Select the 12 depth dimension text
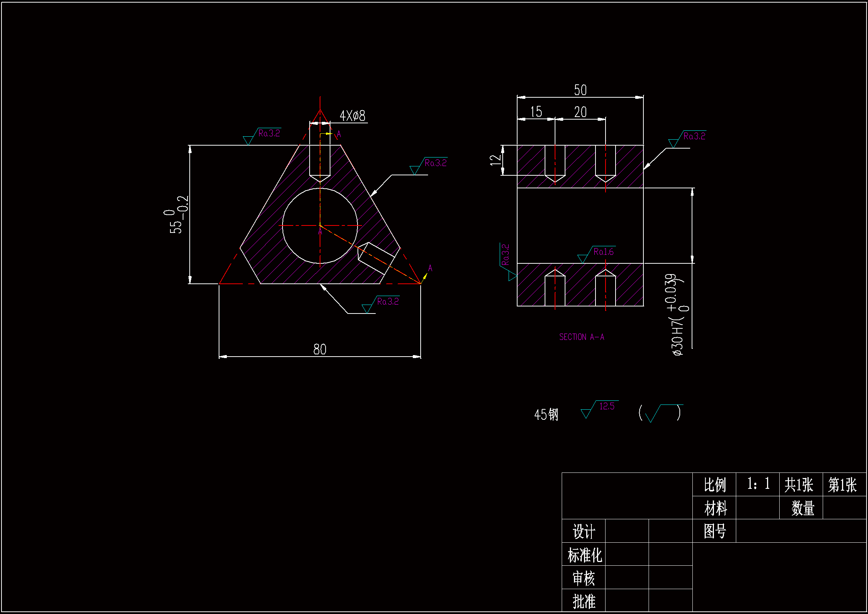Image resolution: width=868 pixels, height=614 pixels. point(496,160)
